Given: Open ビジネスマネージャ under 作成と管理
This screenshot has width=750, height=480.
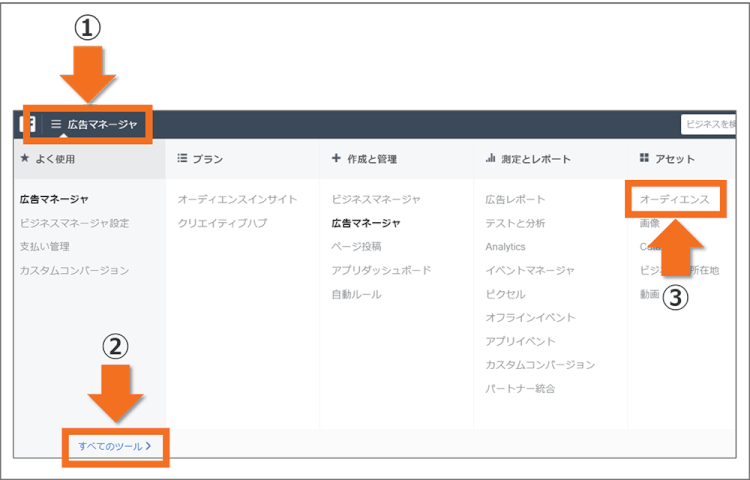Looking at the screenshot, I should pos(376,199).
